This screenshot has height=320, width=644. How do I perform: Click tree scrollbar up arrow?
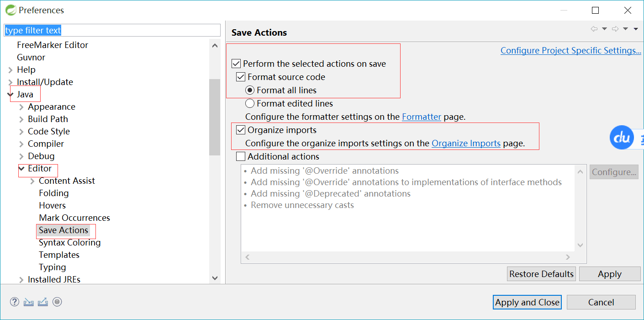coord(215,45)
